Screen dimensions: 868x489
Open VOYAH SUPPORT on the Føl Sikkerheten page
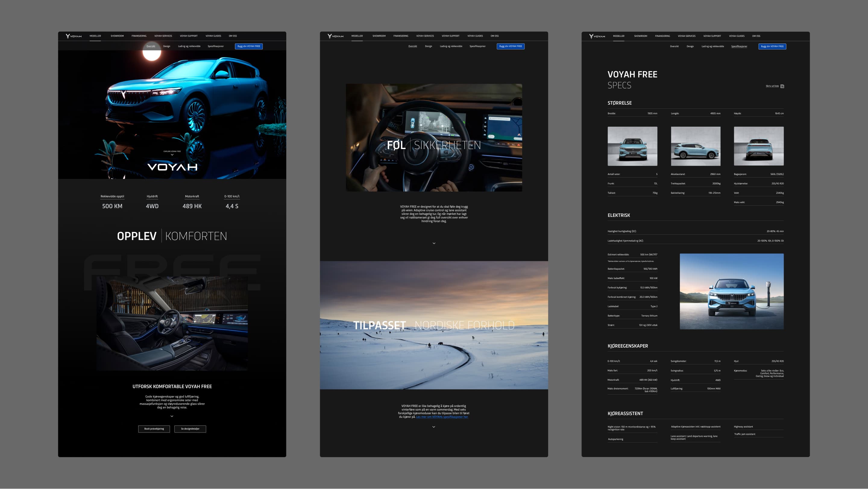451,36
